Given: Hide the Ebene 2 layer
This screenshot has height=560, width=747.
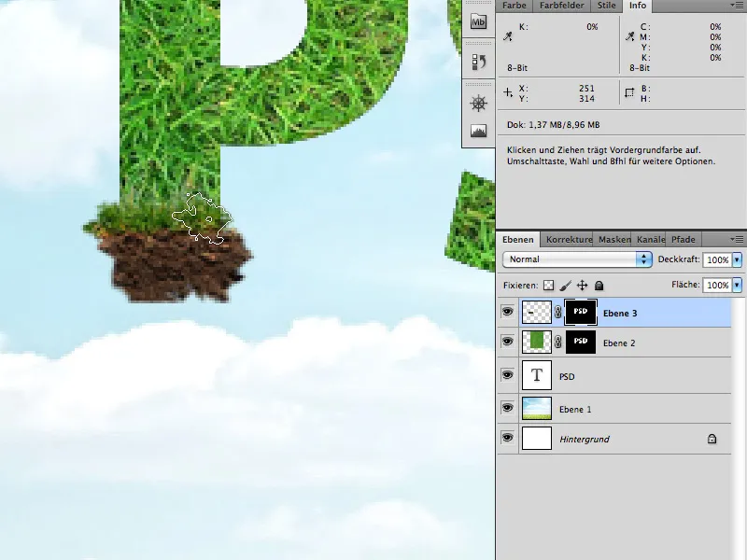Looking at the screenshot, I should click(507, 342).
